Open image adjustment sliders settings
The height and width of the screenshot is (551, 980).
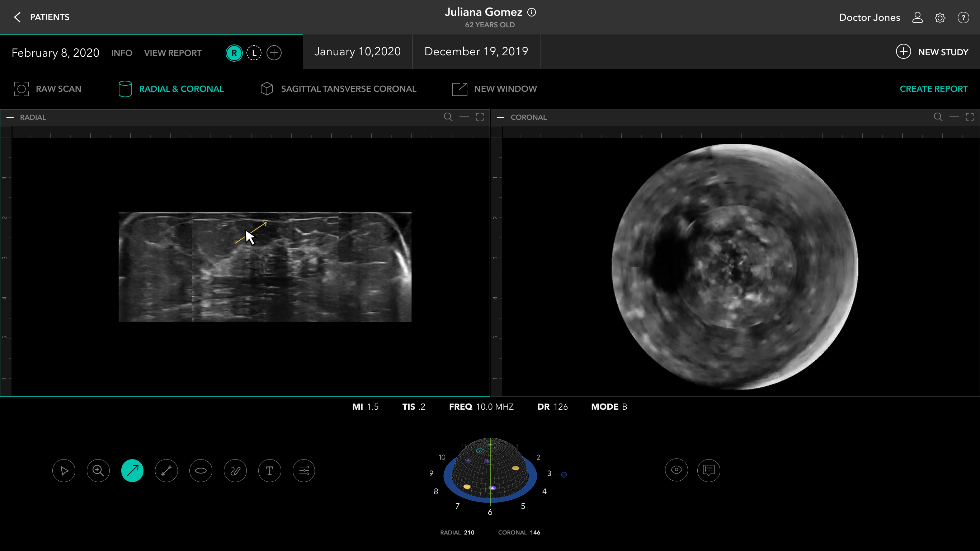click(303, 471)
